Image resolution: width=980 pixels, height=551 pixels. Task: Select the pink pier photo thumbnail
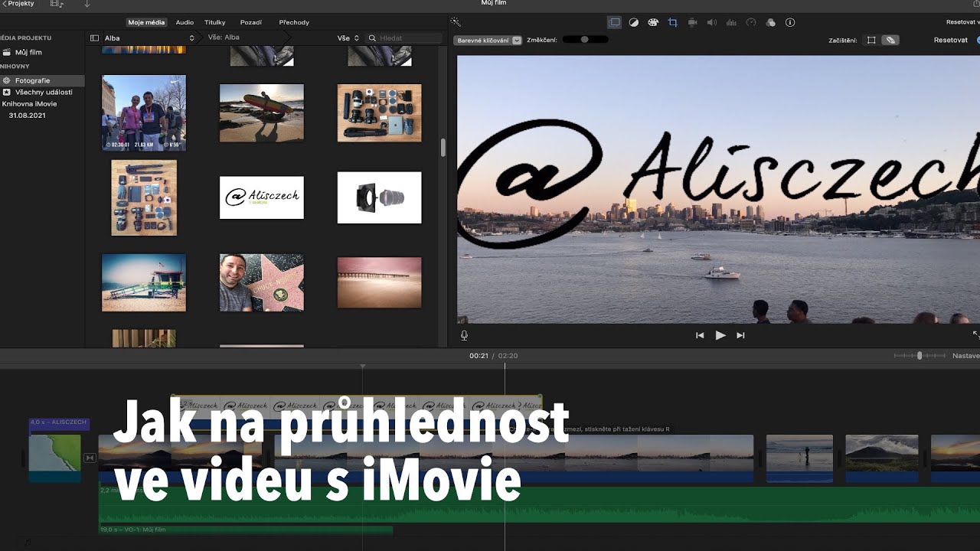click(x=379, y=282)
